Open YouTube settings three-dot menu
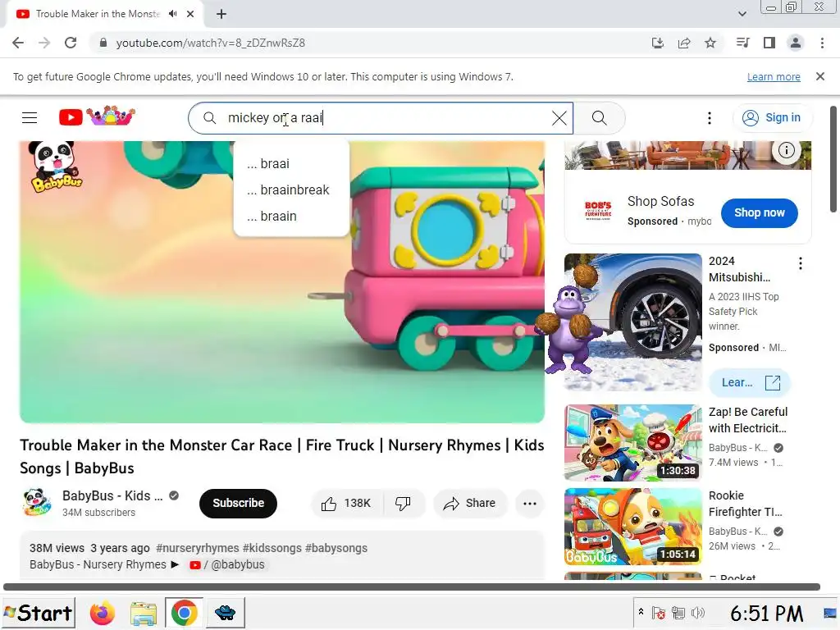840x630 pixels. (x=710, y=118)
